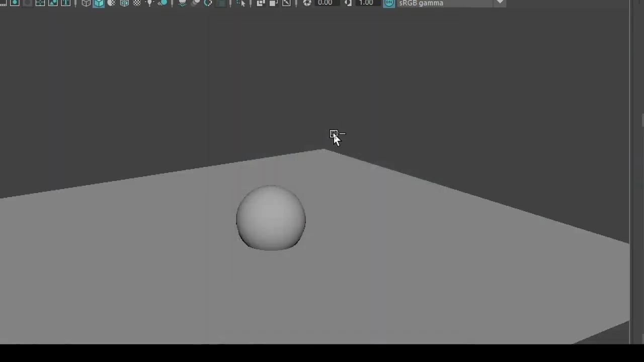Toggle the view transform ON button
This screenshot has width=644, height=362.
pyautogui.click(x=389, y=3)
